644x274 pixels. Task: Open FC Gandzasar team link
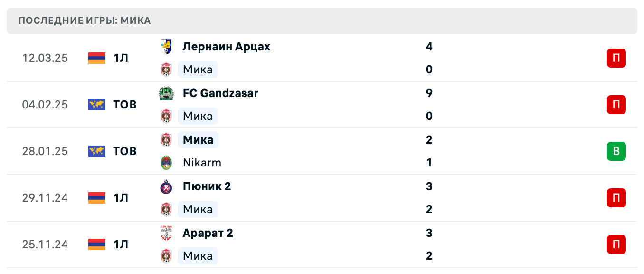(220, 93)
